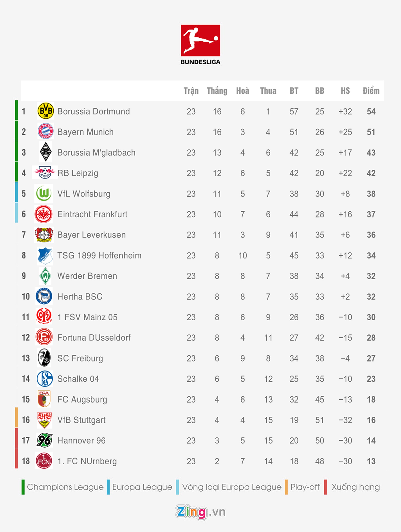Click the Borussia M'gladbach team name

click(96, 153)
